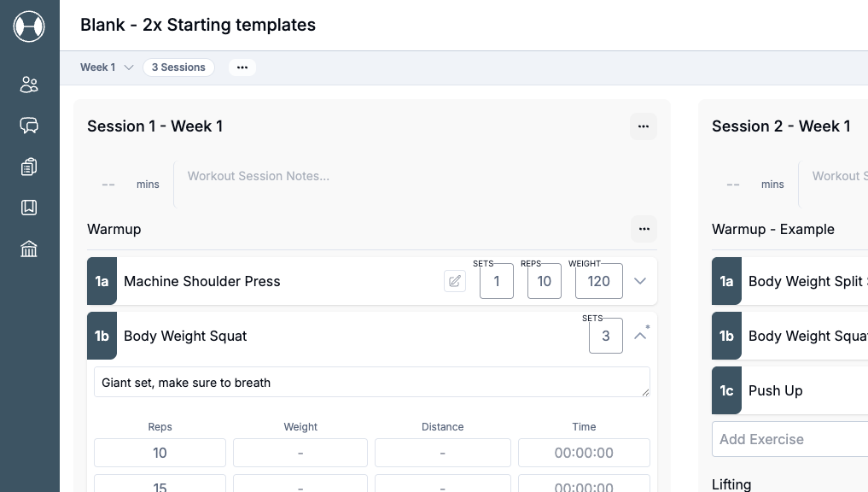Image resolution: width=868 pixels, height=492 pixels.
Task: Open Session 1 - Week 1 options ellipsis
Action: (644, 126)
